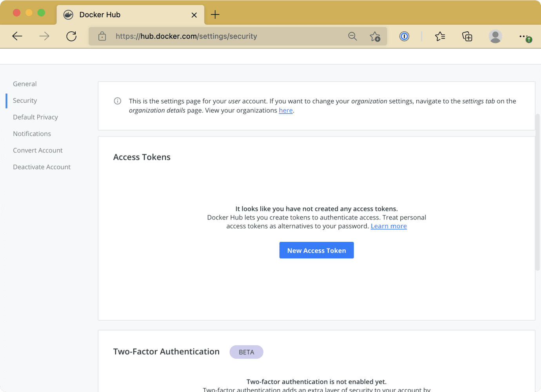Open Deactivate Account settings
Screen dimensions: 541x392
42,167
